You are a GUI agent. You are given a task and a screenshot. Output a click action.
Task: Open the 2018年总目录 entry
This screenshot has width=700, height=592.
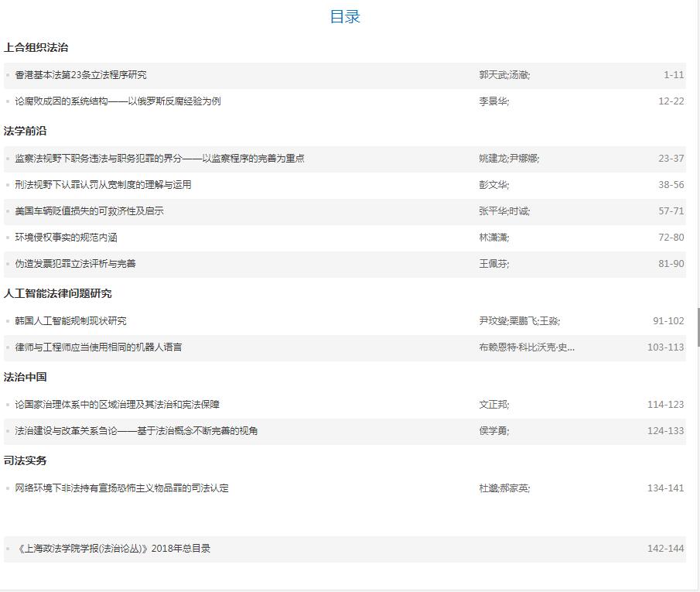113,549
